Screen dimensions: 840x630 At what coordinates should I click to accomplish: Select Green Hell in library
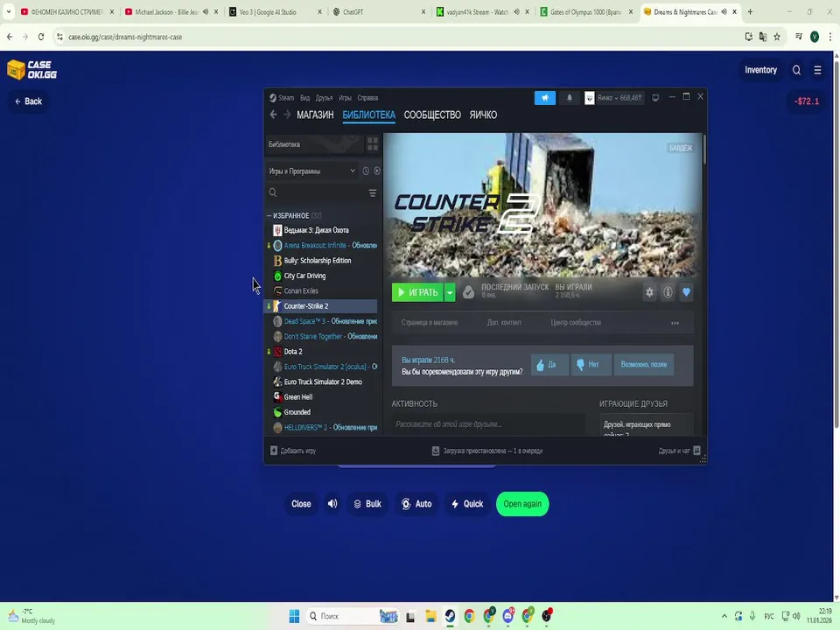coord(322,397)
